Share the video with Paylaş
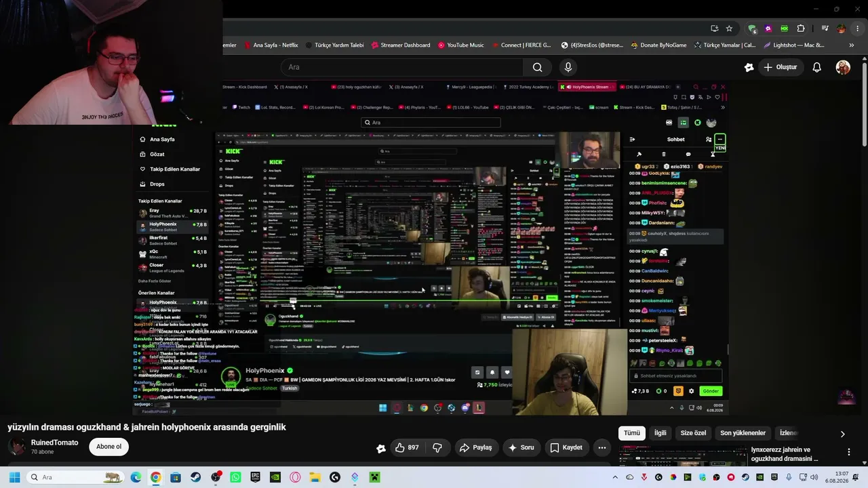Viewport: 868px width, 488px height. coord(475,447)
